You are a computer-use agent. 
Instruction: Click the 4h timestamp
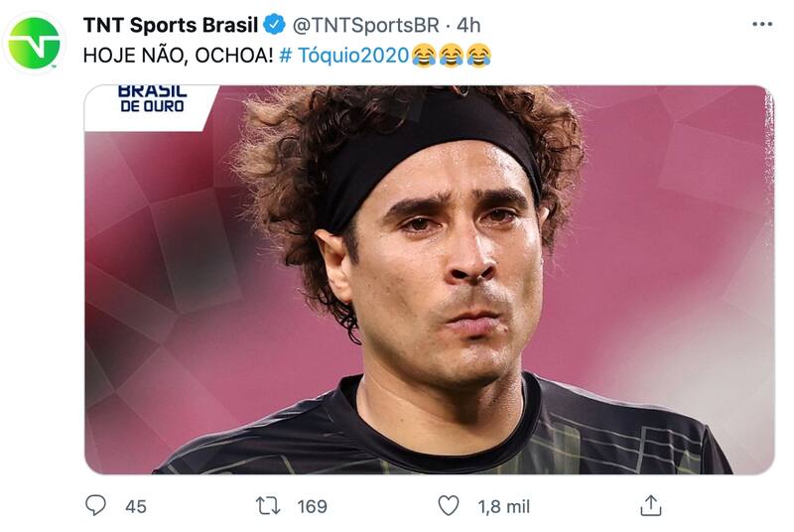click(x=468, y=25)
